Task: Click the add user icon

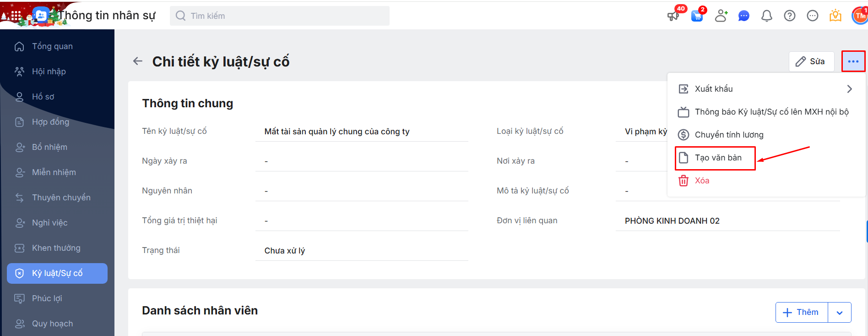Action: point(721,16)
